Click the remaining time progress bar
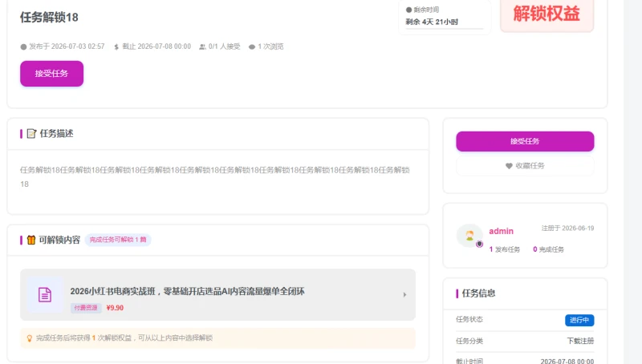The width and height of the screenshot is (642, 364). (445, 29)
